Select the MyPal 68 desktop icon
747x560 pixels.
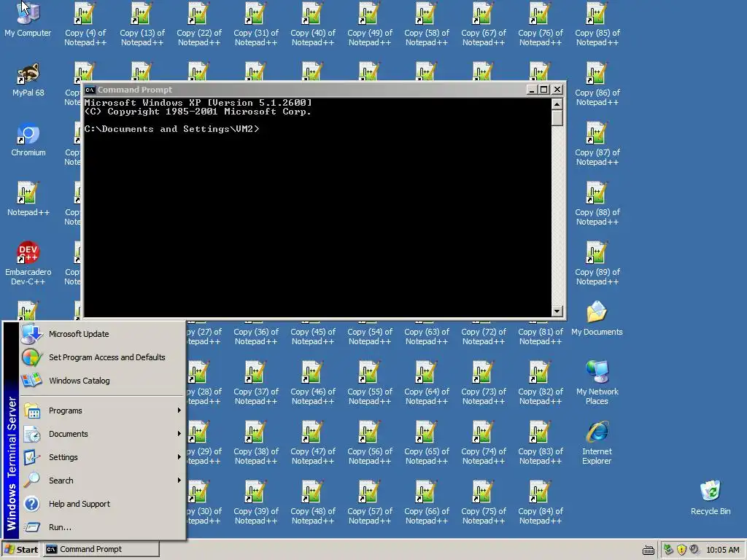click(28, 79)
